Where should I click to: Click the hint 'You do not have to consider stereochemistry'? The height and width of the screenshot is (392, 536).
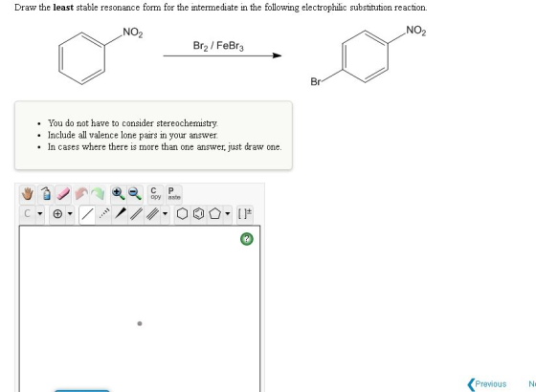coord(133,123)
